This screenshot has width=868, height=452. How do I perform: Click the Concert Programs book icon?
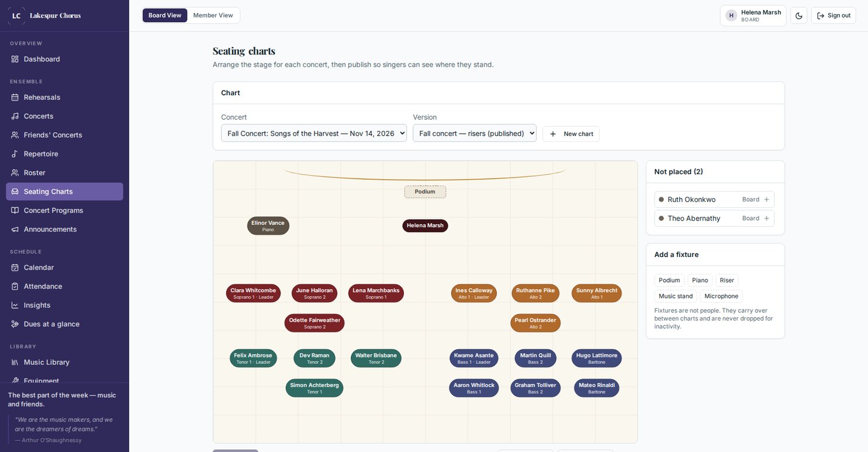15,210
